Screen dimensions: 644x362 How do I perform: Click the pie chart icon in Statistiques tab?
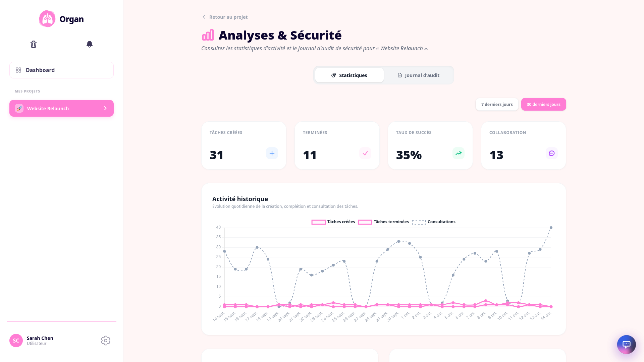click(x=334, y=75)
